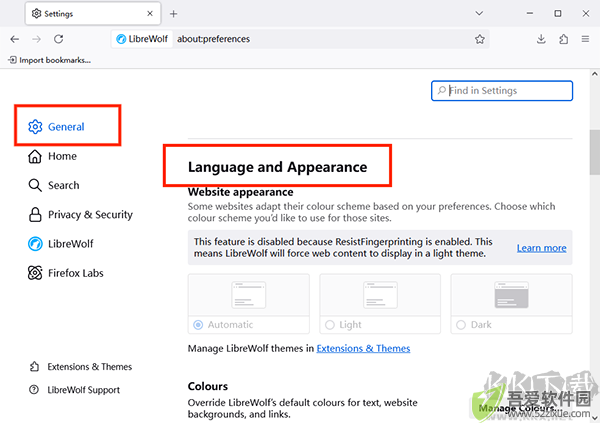The height and width of the screenshot is (423, 600).
Task: Click the Dark theme preview thumbnail
Action: (512, 295)
